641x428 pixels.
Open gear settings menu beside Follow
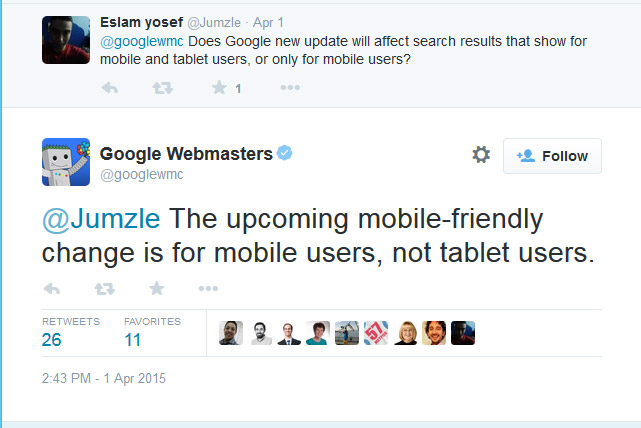tap(481, 155)
